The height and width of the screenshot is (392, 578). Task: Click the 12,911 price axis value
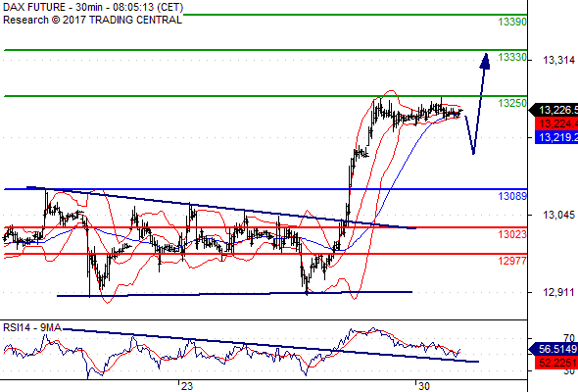[558, 292]
